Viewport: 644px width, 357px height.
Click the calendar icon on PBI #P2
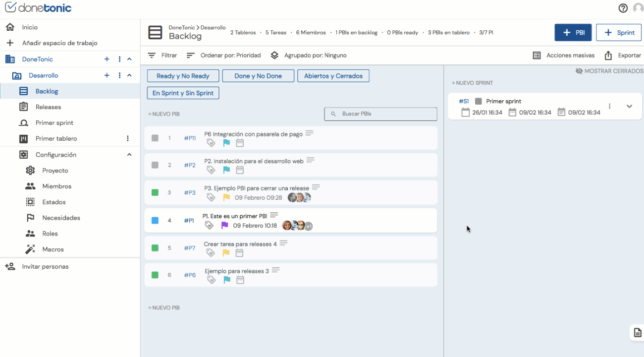tap(240, 170)
